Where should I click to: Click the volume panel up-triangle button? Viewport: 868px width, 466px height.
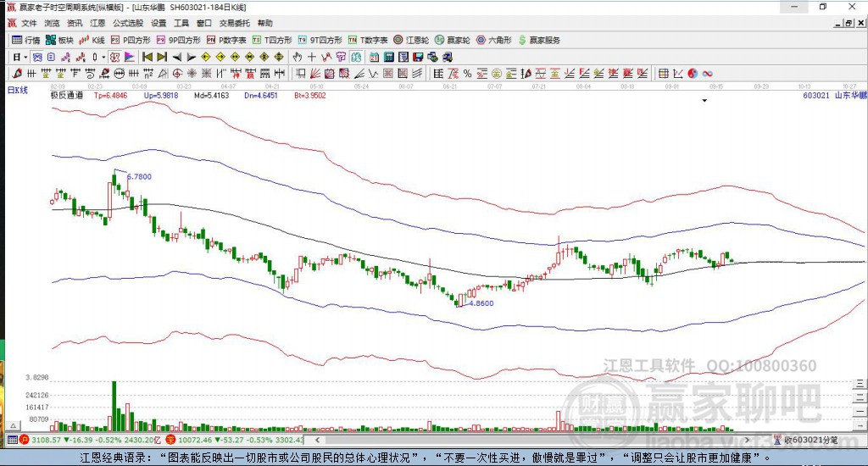14,425
